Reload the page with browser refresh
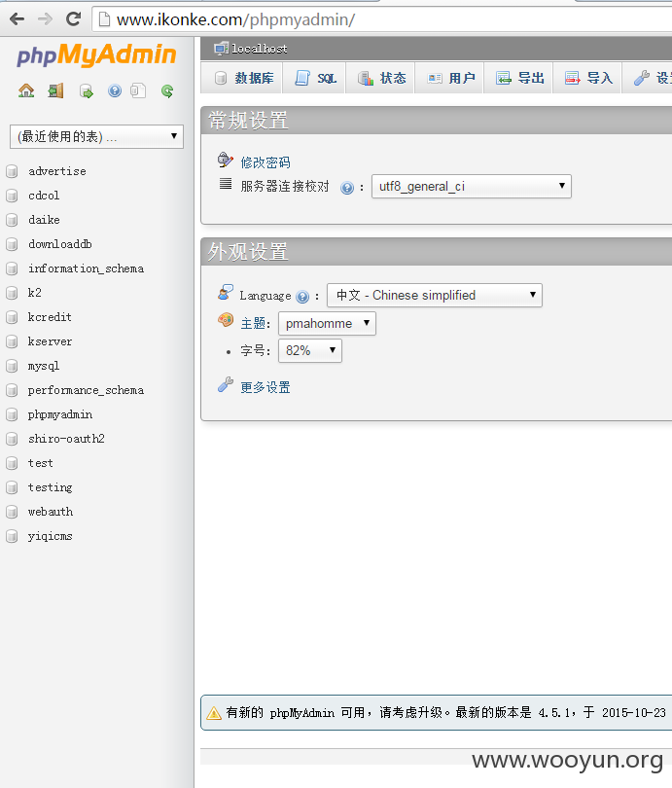672x788 pixels. (73, 19)
